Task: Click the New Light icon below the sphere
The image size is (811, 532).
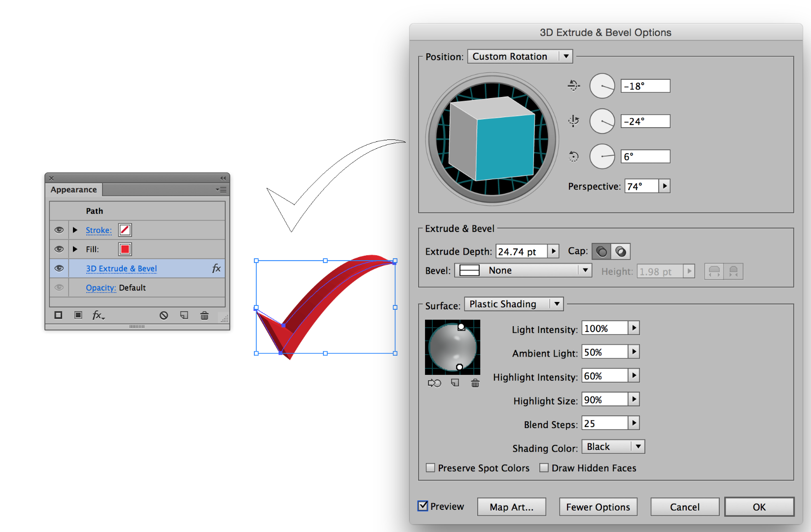Action: (x=454, y=383)
